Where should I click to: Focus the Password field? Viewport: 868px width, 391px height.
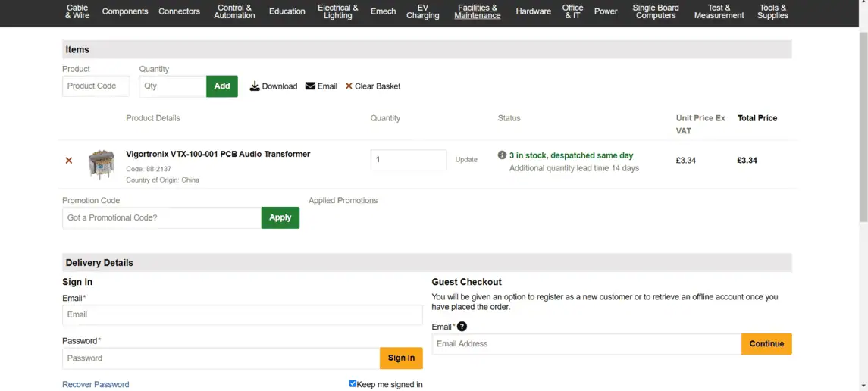click(221, 358)
